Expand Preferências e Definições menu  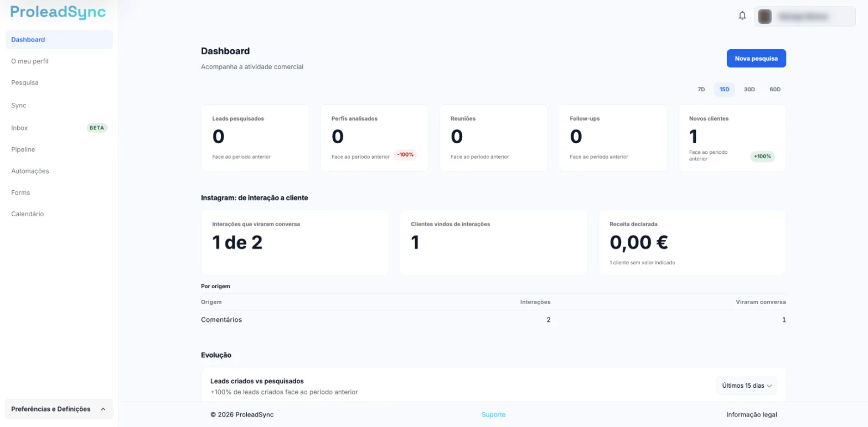(x=59, y=409)
